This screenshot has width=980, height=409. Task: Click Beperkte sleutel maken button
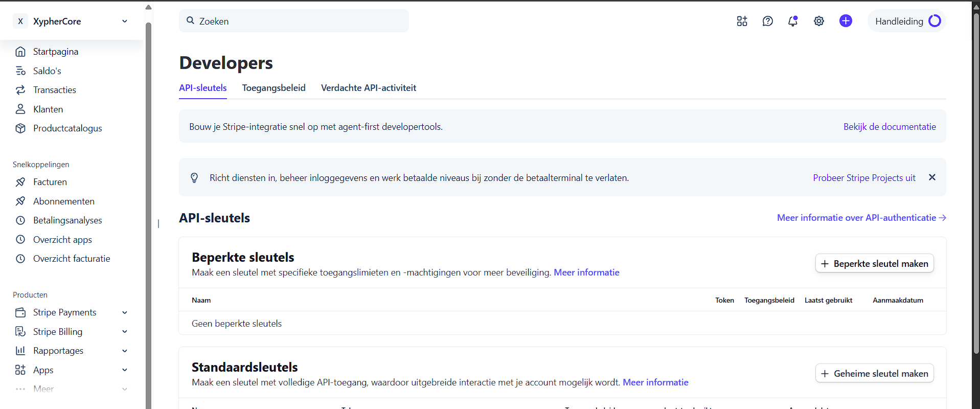click(874, 263)
